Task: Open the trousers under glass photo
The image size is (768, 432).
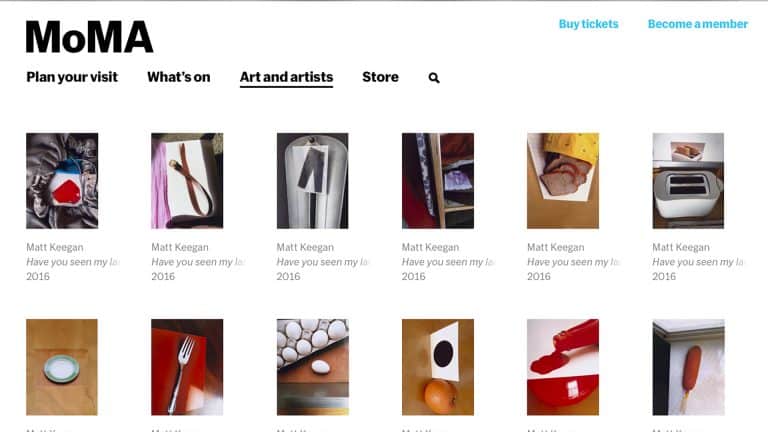Action: pos(312,181)
